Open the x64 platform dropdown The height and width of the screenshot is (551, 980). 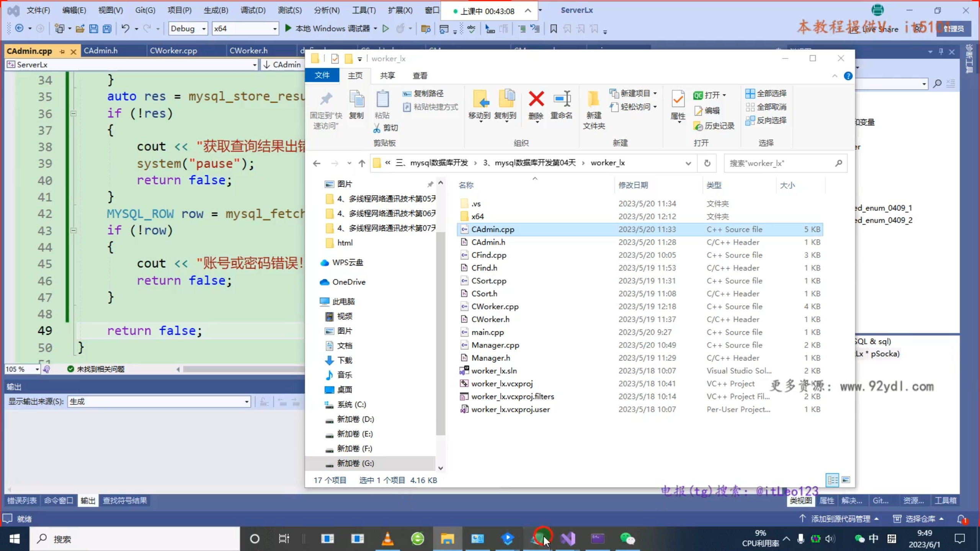(x=274, y=29)
